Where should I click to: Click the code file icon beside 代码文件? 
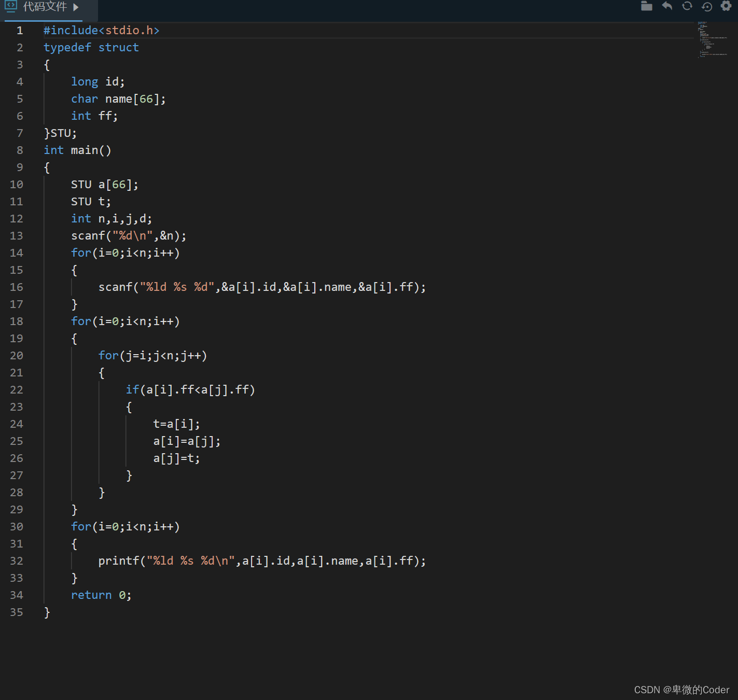click(x=11, y=6)
